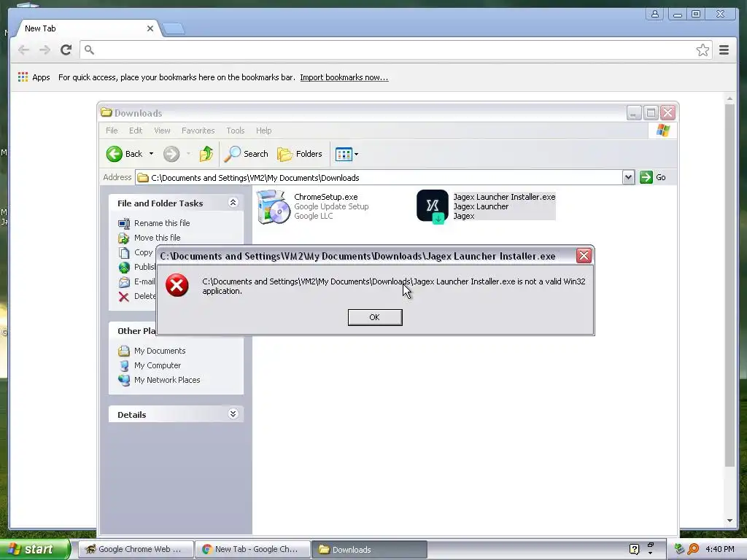Open My Documents from Other Places
747x560 pixels.
pos(160,351)
